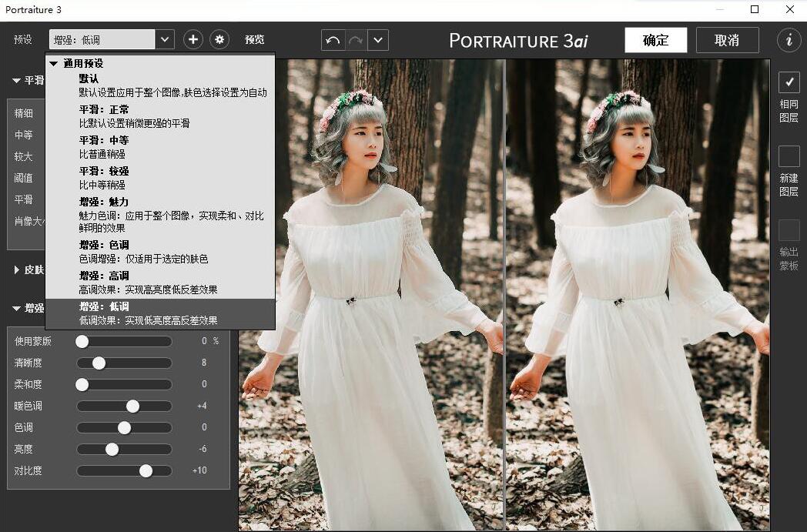807x532 pixels.
Task: Select the 默认 preset
Action: [x=160, y=85]
